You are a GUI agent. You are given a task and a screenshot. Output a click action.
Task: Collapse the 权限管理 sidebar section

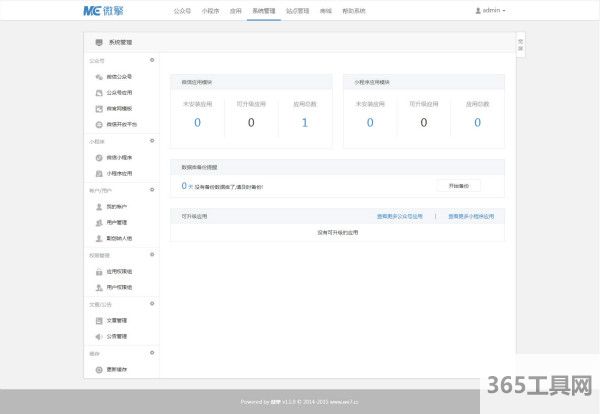pos(152,255)
